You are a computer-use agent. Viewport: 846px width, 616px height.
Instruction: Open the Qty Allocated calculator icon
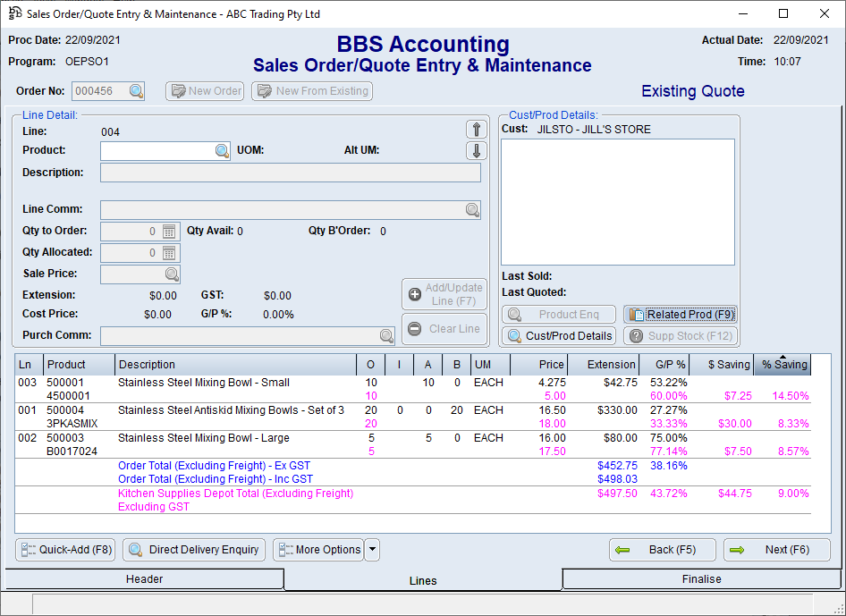coord(170,253)
